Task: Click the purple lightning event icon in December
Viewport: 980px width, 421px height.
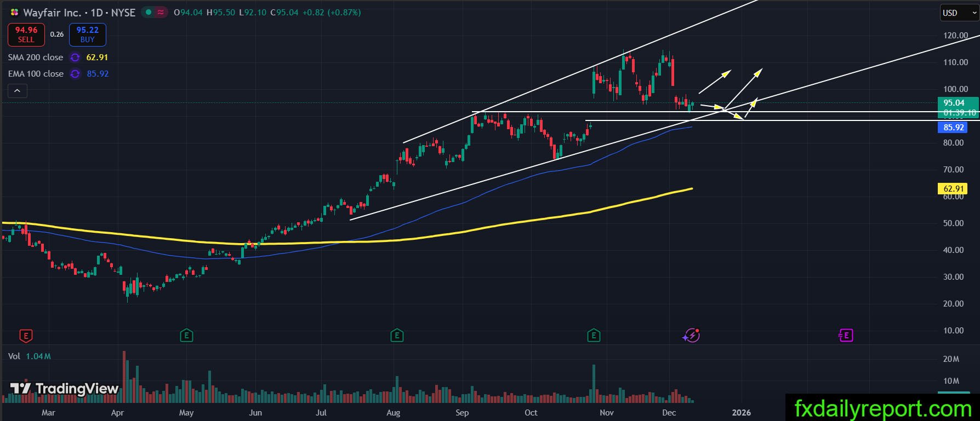Action: point(691,335)
